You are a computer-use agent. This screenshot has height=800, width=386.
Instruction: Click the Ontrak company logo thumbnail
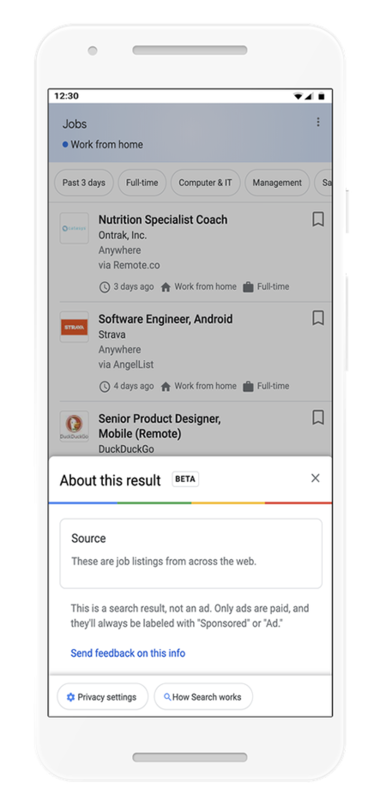(74, 228)
